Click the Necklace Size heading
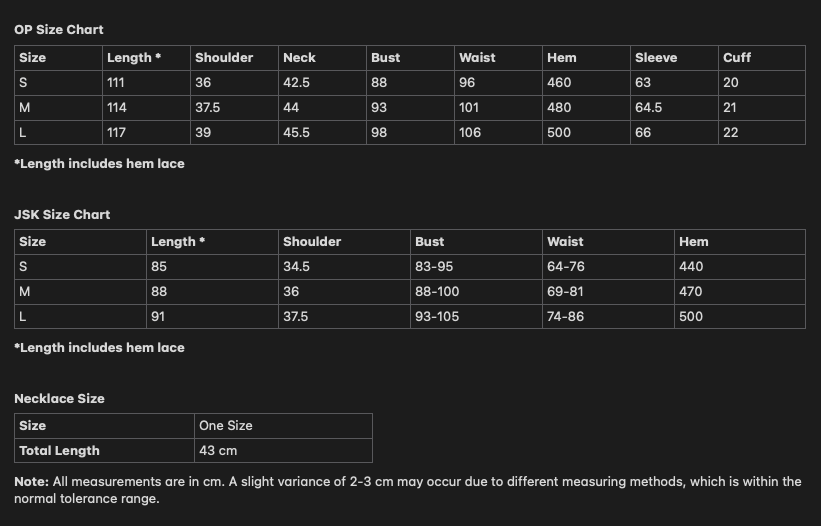This screenshot has width=821, height=526. coord(59,399)
